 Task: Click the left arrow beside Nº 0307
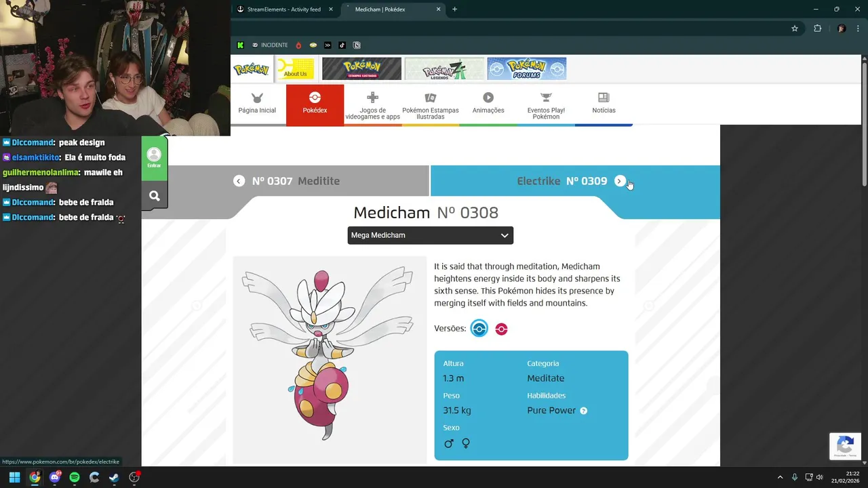tap(239, 181)
